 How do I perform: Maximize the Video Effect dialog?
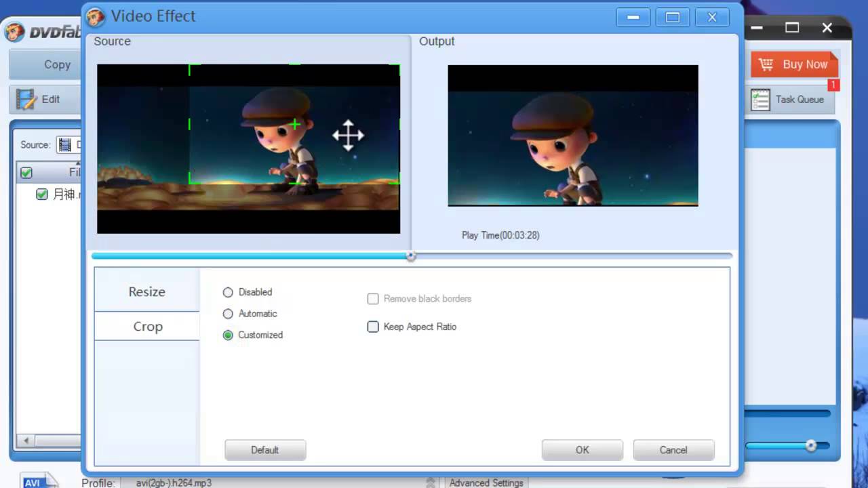[673, 18]
